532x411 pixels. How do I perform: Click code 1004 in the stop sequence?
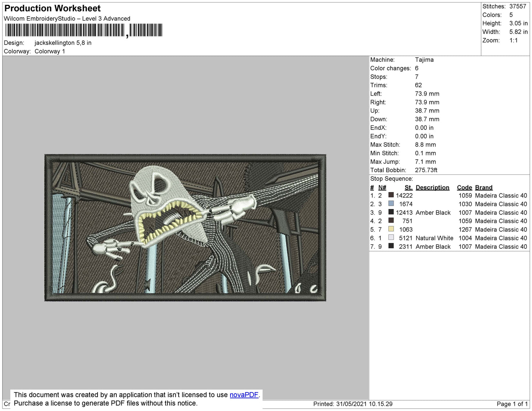[465, 238]
